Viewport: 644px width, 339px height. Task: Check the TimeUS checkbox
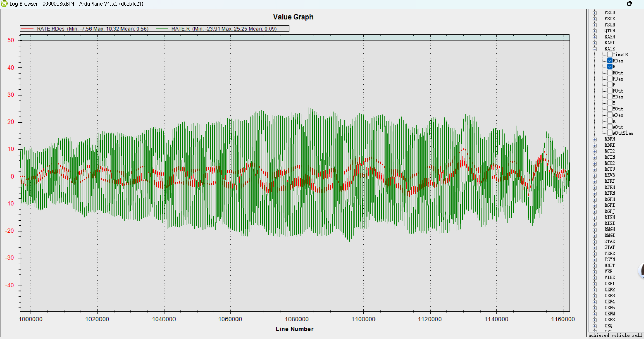pyautogui.click(x=610, y=55)
